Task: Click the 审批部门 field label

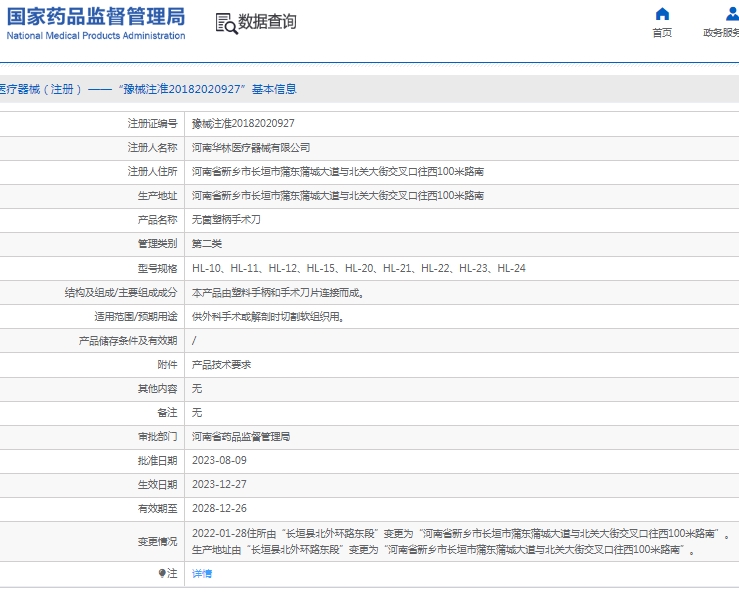Action: [x=157, y=437]
